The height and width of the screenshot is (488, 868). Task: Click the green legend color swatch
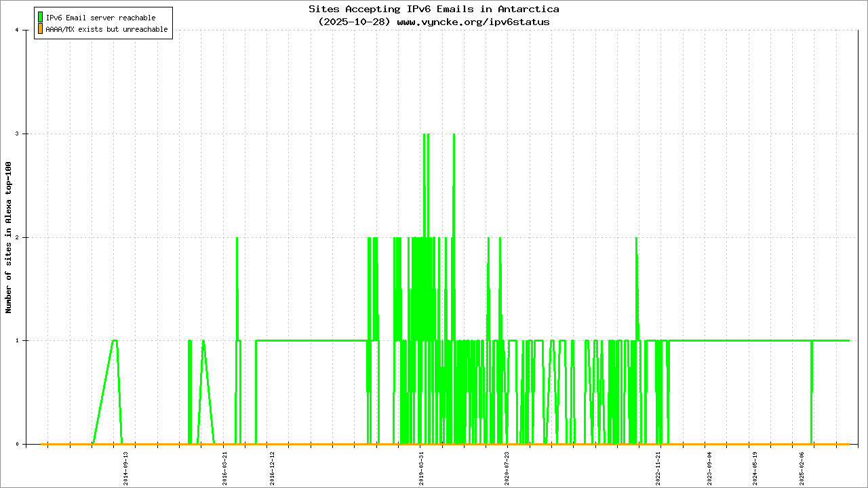coord(41,17)
